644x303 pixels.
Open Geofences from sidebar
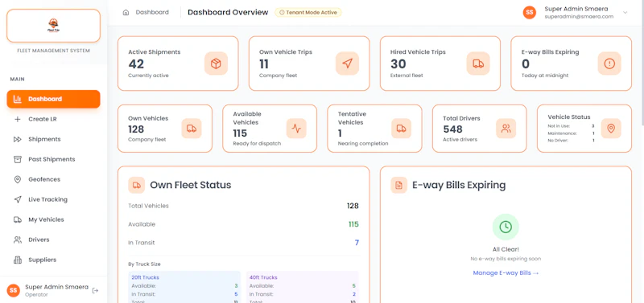click(53, 179)
